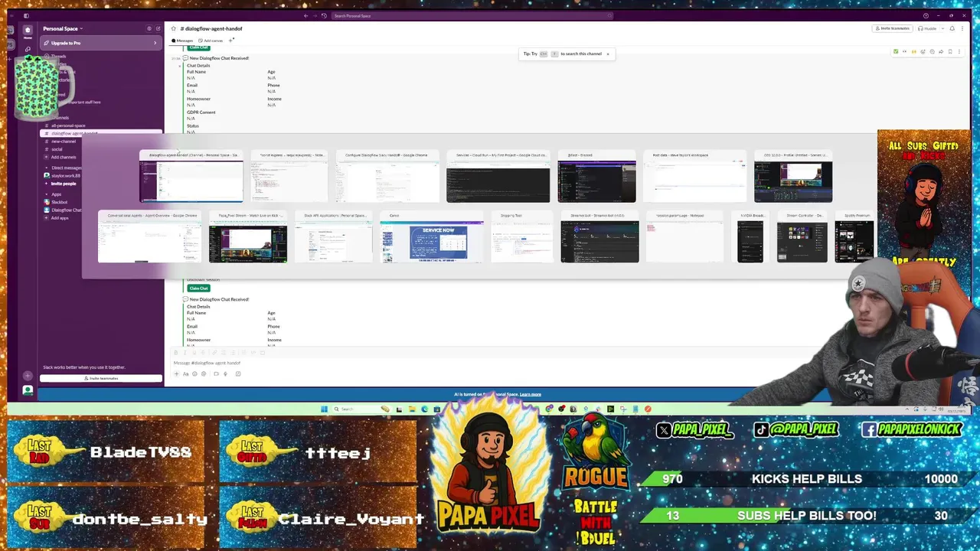Click the add workspace plus in left rail

pos(28,376)
